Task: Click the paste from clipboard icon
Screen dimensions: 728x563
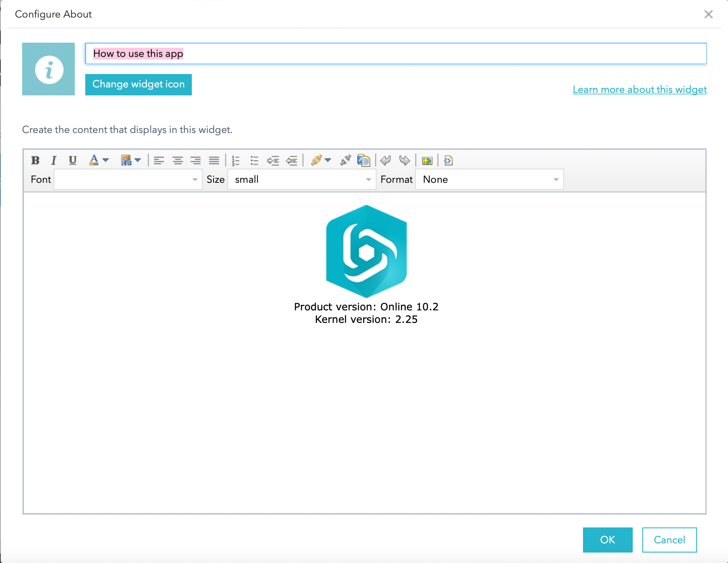Action: coord(364,160)
